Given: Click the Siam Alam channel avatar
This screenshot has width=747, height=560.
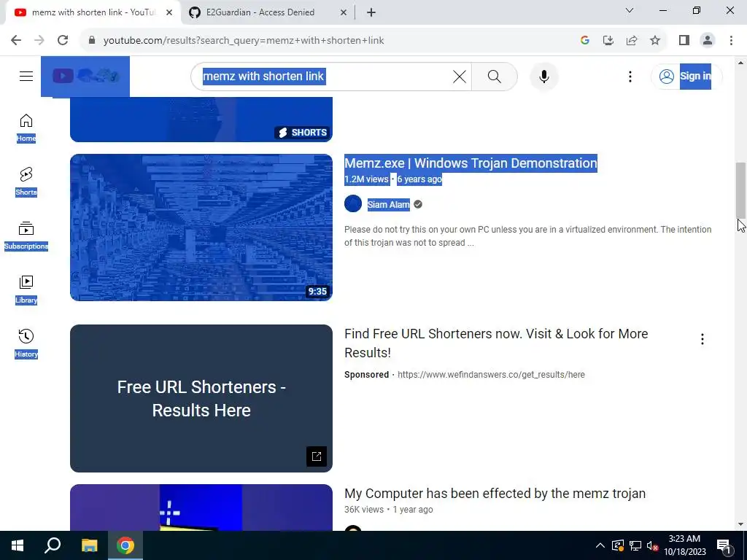Looking at the screenshot, I should [353, 204].
